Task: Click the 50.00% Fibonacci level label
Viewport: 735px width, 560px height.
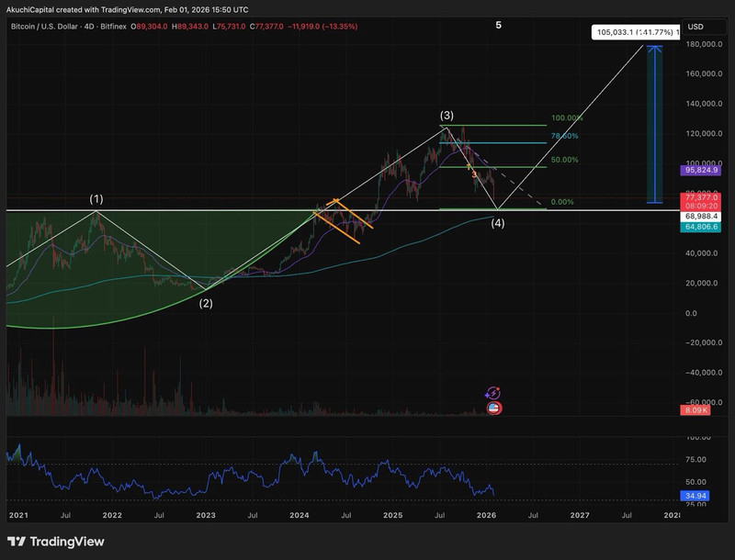Action: point(564,160)
